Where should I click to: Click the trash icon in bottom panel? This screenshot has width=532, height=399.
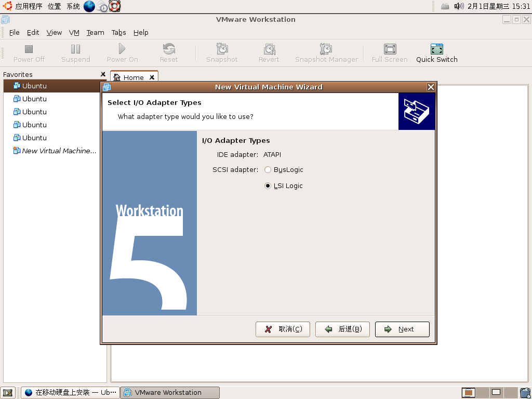tap(525, 393)
